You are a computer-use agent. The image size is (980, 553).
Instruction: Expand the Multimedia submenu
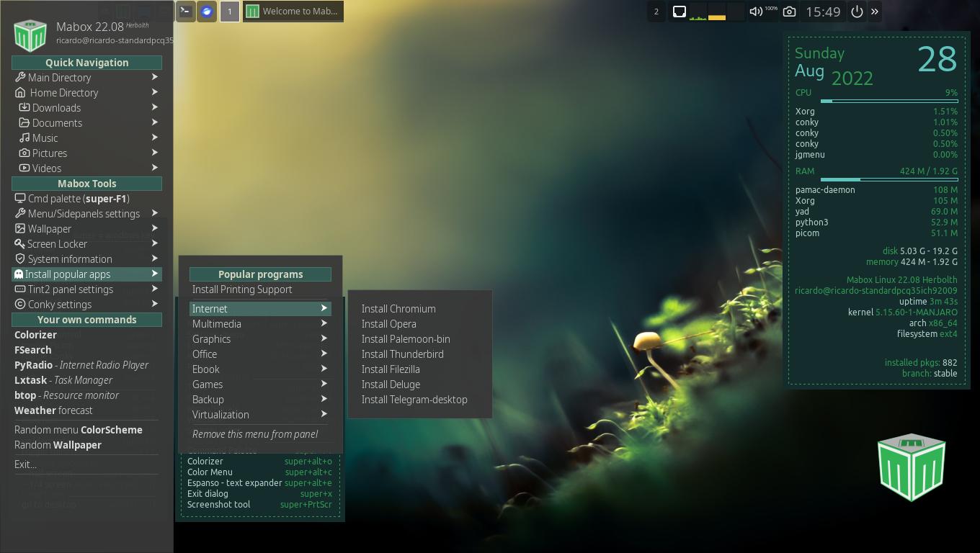pyautogui.click(x=260, y=323)
